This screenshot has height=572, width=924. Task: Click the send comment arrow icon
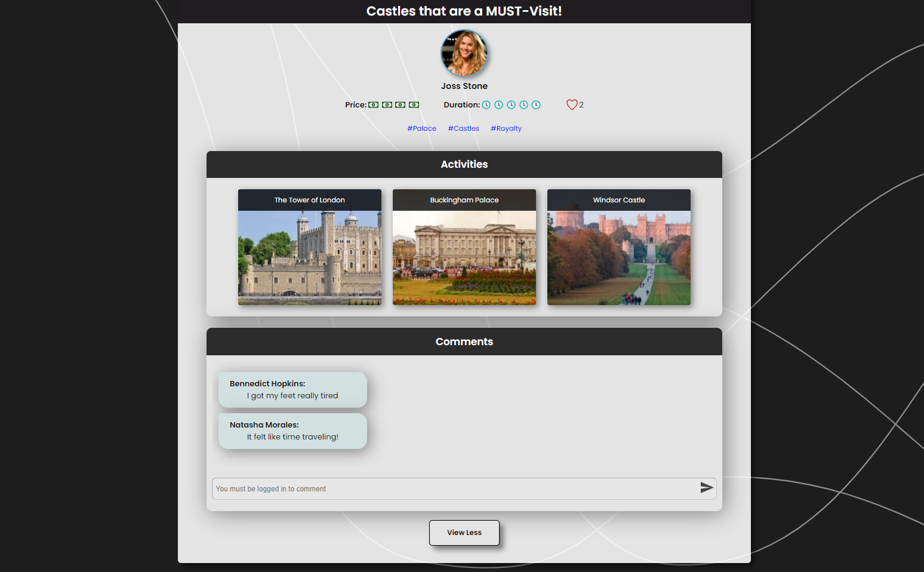(707, 488)
